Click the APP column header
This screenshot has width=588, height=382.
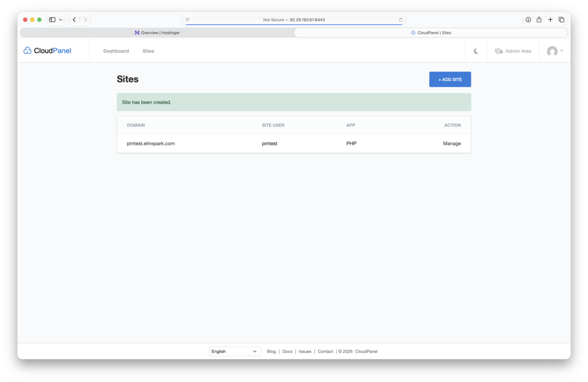point(351,125)
